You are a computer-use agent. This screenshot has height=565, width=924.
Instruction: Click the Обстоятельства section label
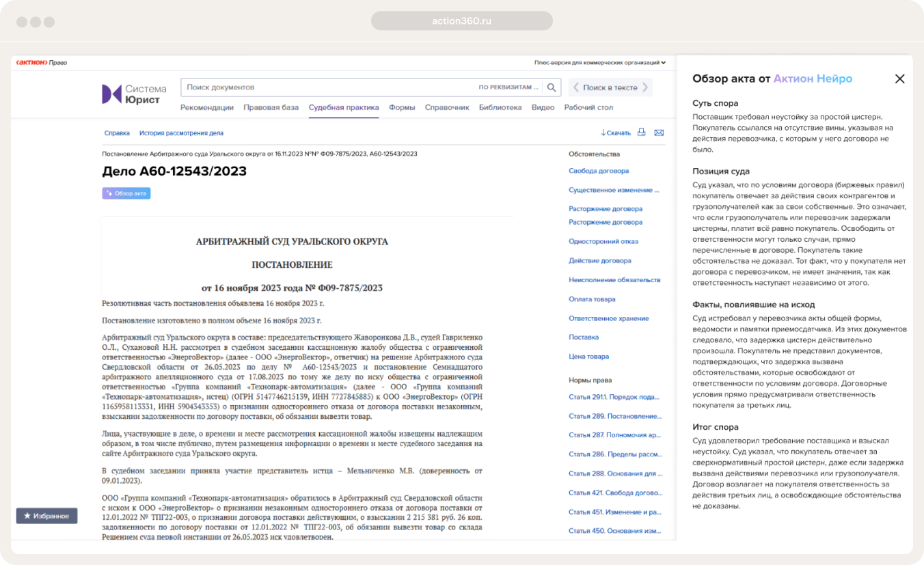tap(594, 154)
